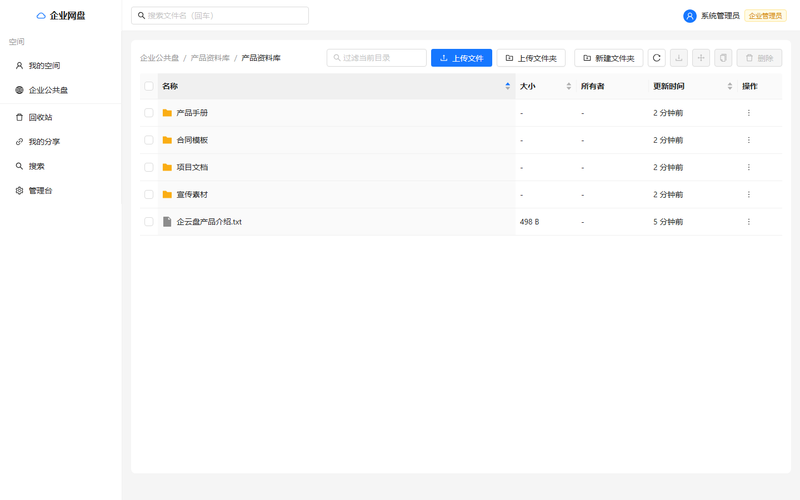Click the magnifier icon in top search box

tap(141, 16)
